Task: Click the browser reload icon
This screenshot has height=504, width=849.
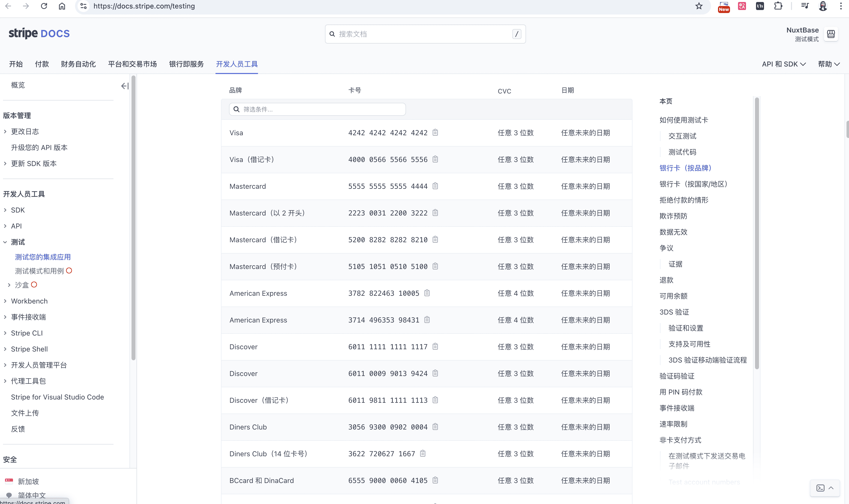Action: pyautogui.click(x=44, y=6)
